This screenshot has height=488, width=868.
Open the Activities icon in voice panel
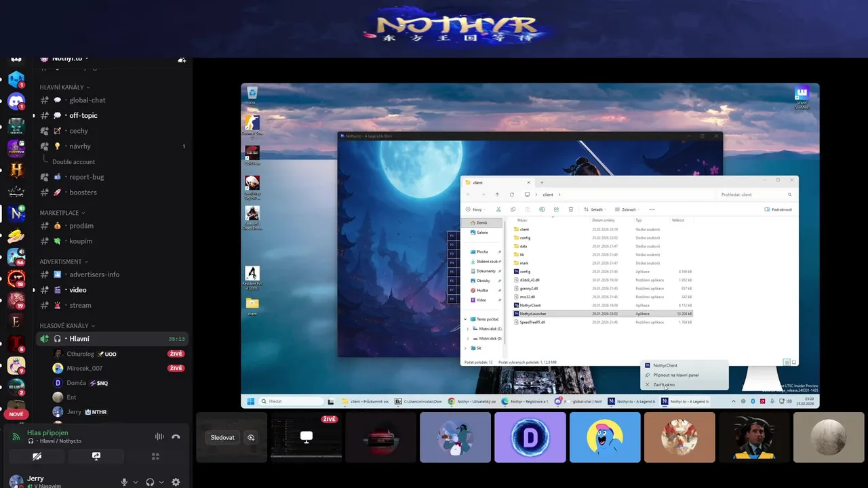pyautogui.click(x=155, y=456)
